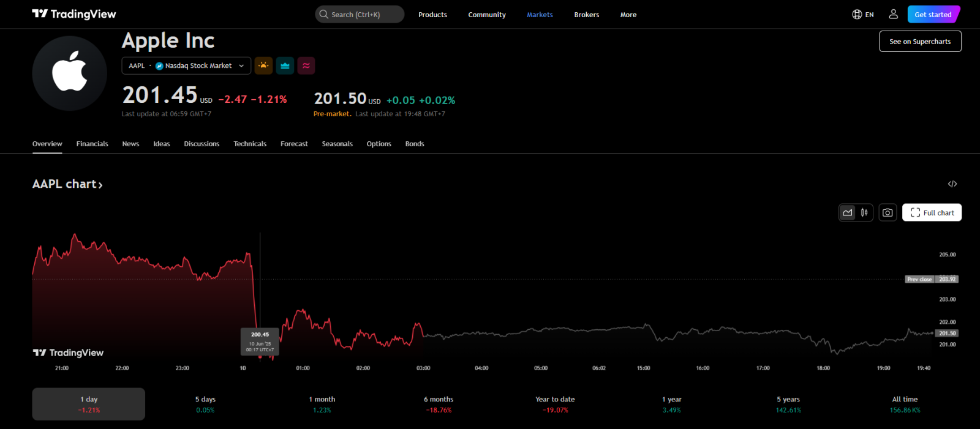Click the Search (Ctrl+K) field
980x429 pixels.
(x=360, y=14)
